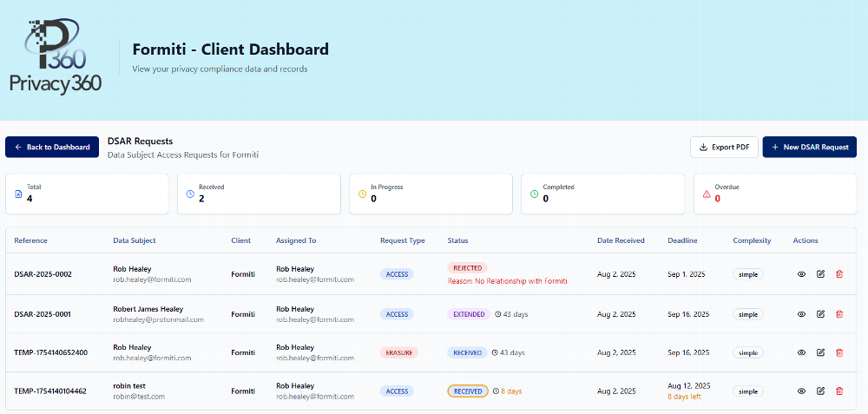This screenshot has height=414, width=868.
Task: Click the Received count card
Action: (x=259, y=194)
